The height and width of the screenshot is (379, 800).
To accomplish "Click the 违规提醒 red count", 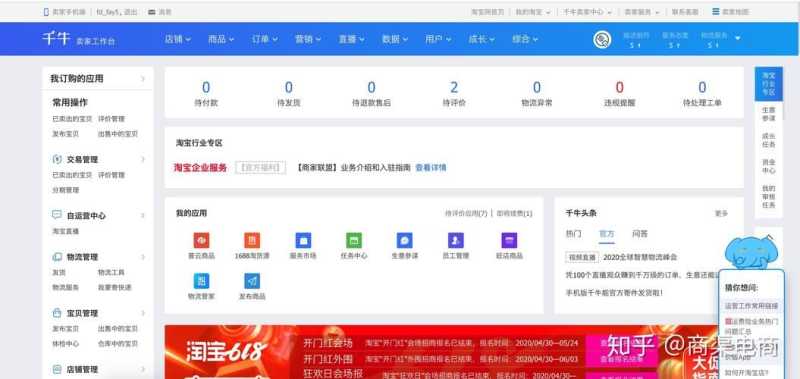I will (619, 87).
